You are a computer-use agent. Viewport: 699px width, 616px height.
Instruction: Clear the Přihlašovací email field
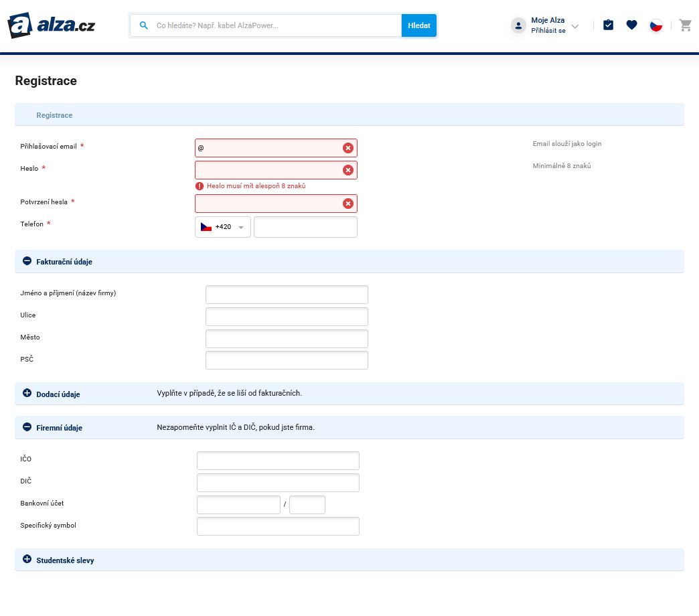(347, 148)
